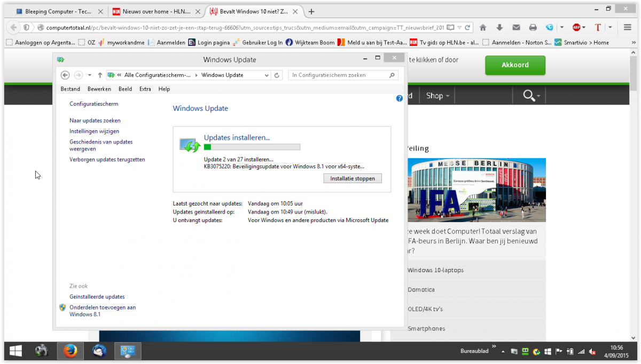
Task: Click the muted volume tray icon
Action: 592,352
